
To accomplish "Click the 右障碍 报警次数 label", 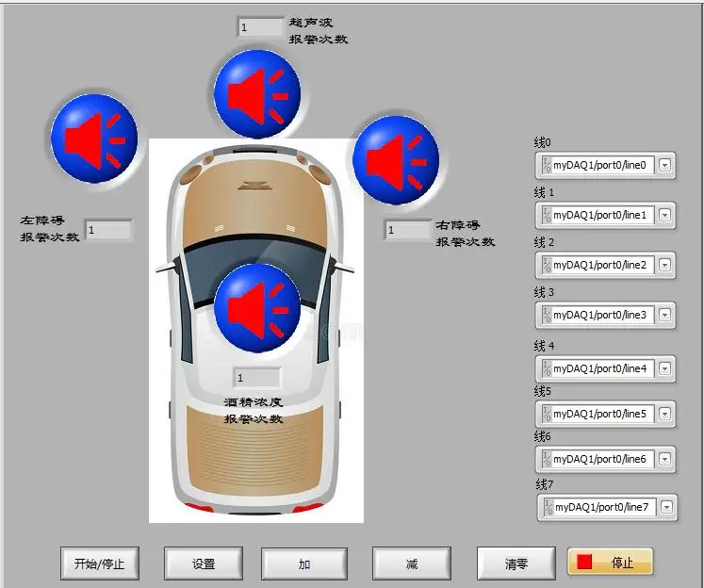I will coord(466,234).
